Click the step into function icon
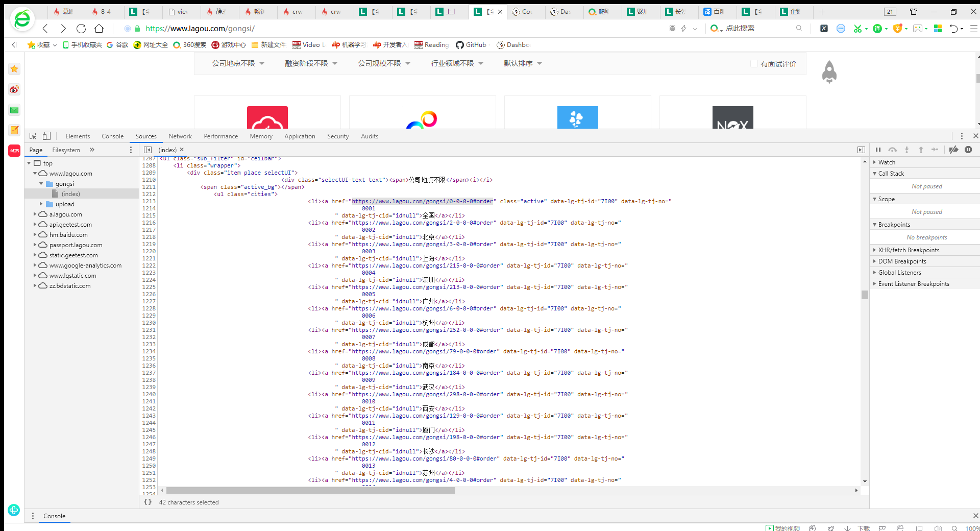Image resolution: width=980 pixels, height=531 pixels. click(x=906, y=150)
